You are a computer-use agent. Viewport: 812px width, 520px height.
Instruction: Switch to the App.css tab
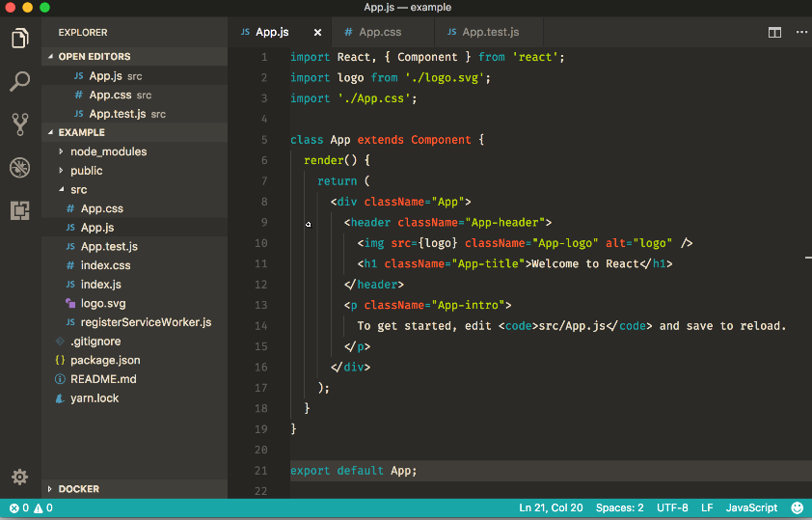click(379, 32)
